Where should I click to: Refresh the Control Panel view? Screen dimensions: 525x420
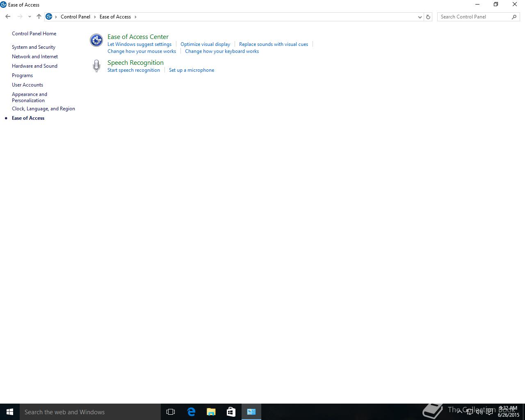tap(428, 17)
